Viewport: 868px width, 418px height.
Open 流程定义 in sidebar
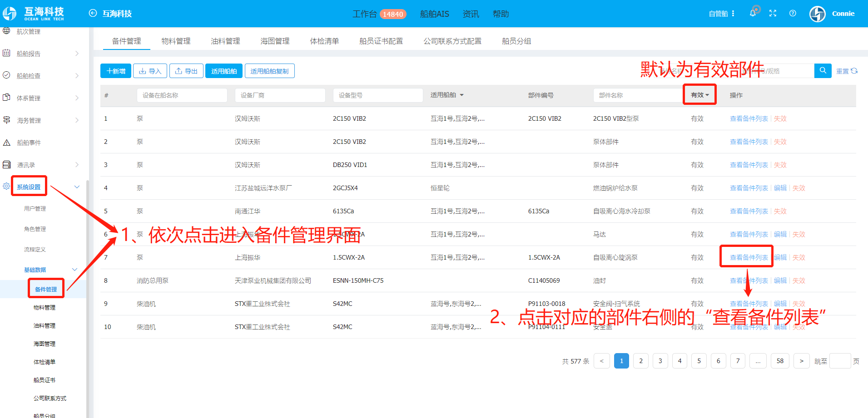[35, 249]
